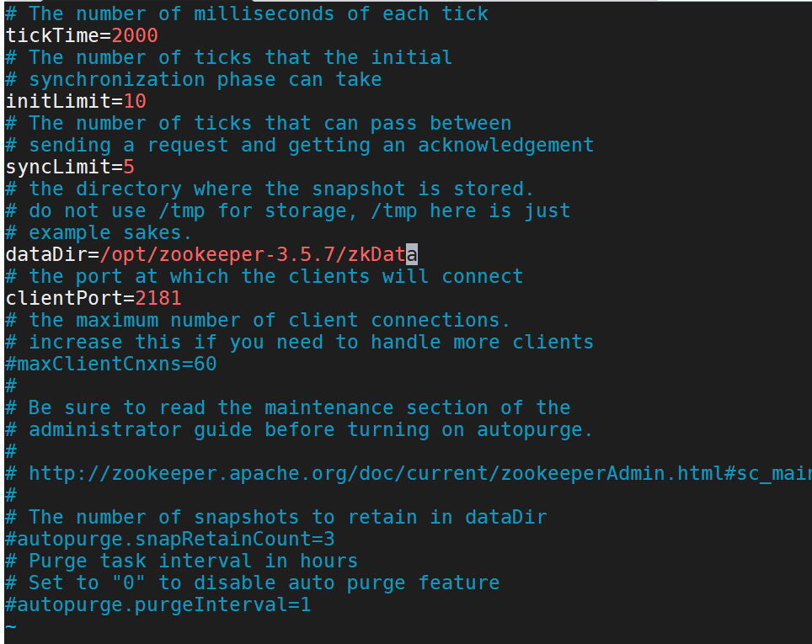The height and width of the screenshot is (644, 812).
Task: Click the initLimit setting name
Action: pos(58,101)
